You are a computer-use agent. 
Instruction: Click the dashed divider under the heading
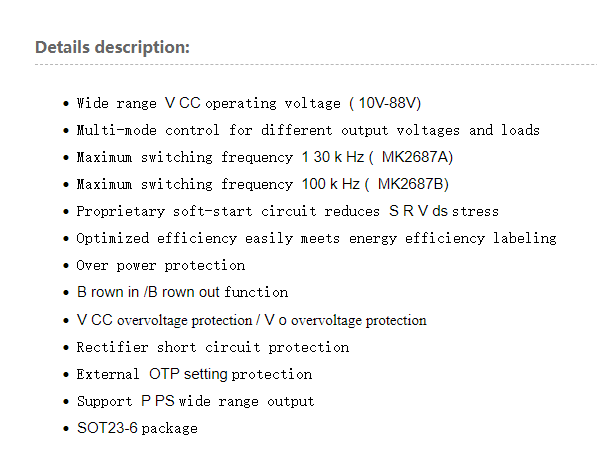tap(316, 65)
